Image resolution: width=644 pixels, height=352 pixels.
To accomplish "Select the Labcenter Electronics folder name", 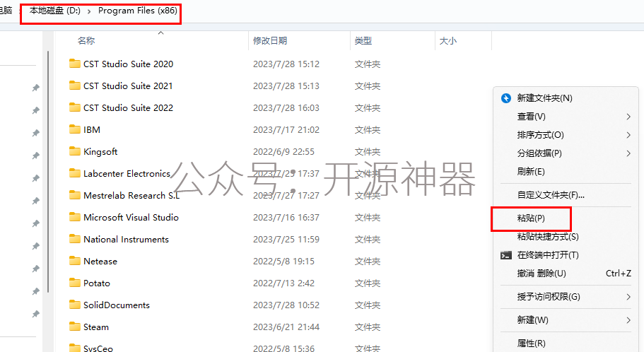I will coord(127,173).
